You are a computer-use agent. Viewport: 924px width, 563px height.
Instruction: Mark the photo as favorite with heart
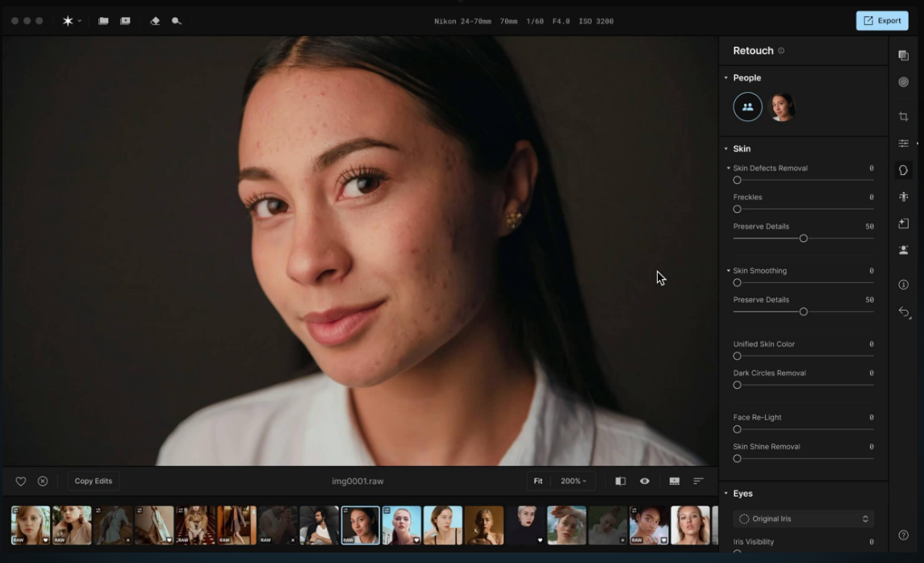pyautogui.click(x=21, y=482)
